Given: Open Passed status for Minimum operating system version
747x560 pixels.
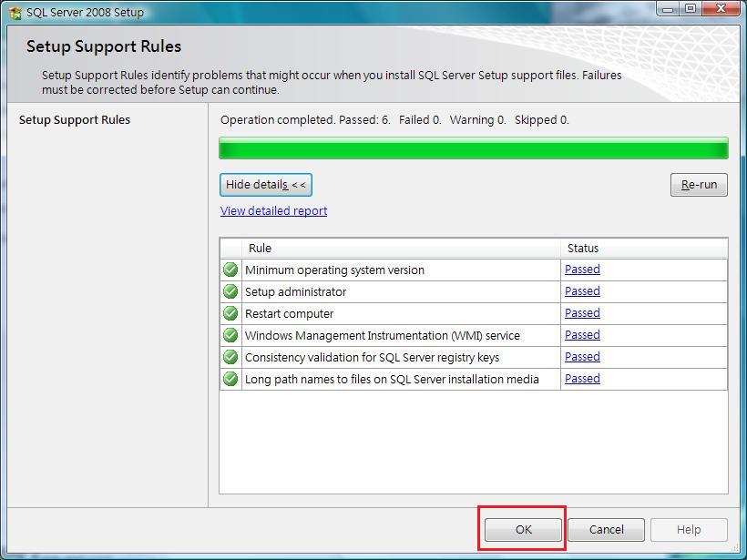Looking at the screenshot, I should 582,269.
